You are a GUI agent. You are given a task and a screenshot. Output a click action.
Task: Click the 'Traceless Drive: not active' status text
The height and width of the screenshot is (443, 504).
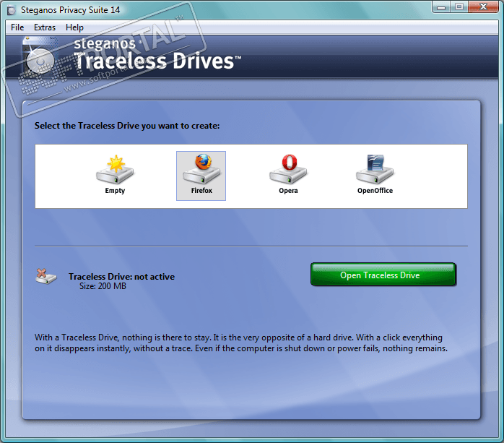coord(121,277)
